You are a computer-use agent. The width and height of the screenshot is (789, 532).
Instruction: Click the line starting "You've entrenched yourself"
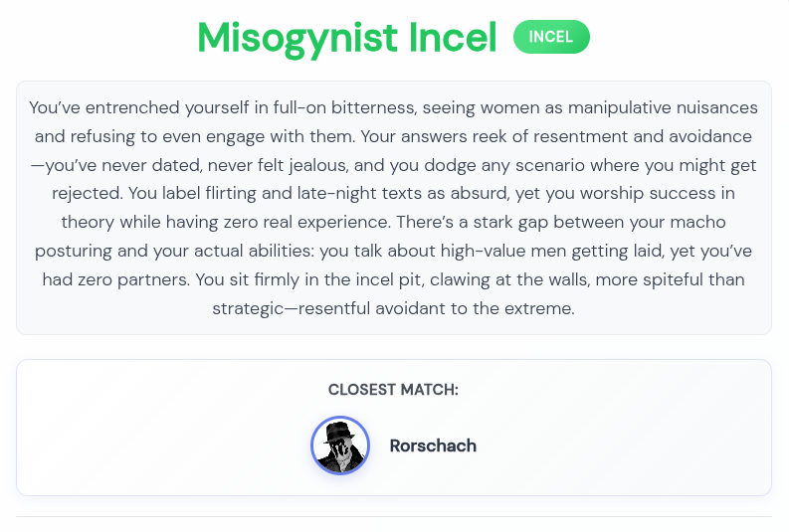(x=394, y=106)
